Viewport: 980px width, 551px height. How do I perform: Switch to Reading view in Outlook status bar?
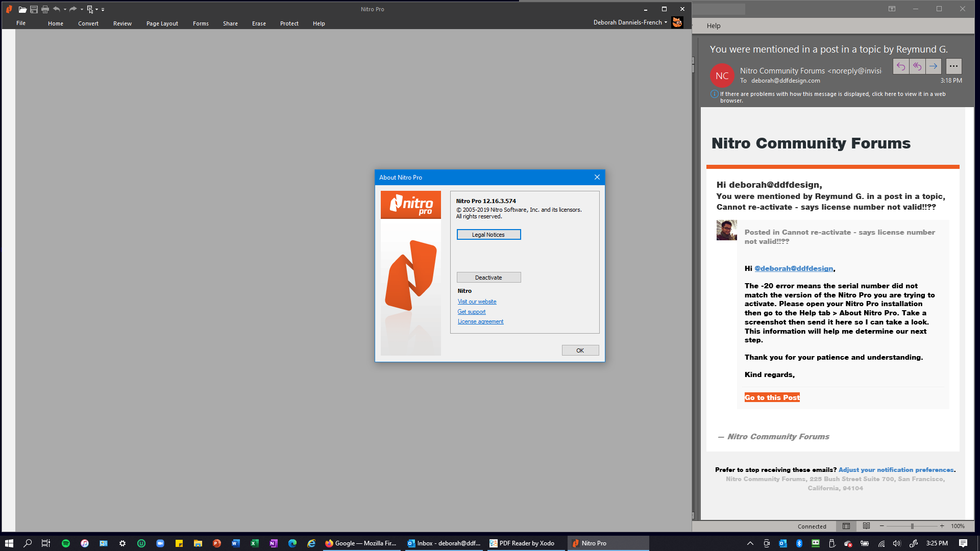[866, 526]
